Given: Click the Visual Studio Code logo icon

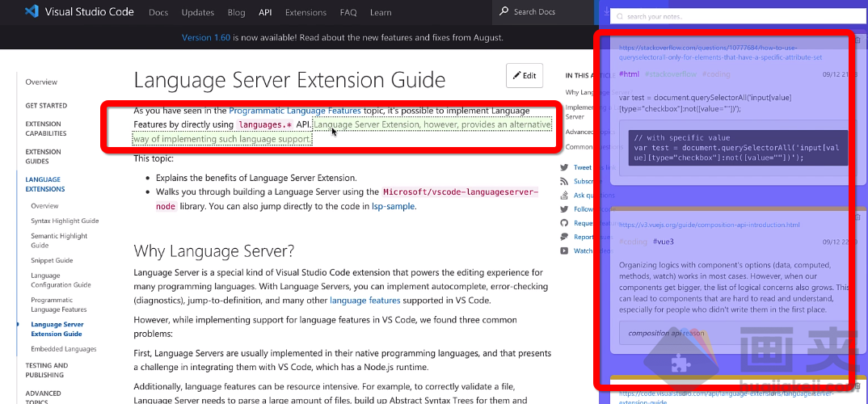Looking at the screenshot, I should pos(32,12).
